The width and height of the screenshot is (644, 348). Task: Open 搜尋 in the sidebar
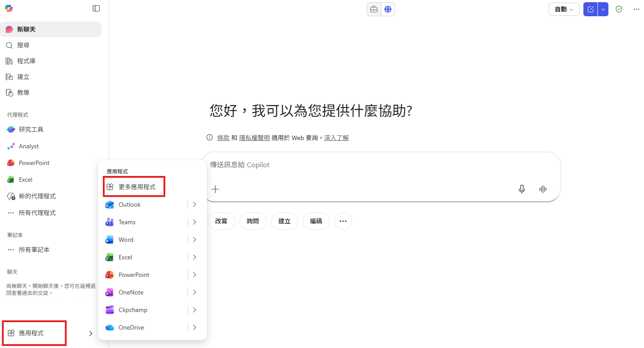(x=51, y=45)
